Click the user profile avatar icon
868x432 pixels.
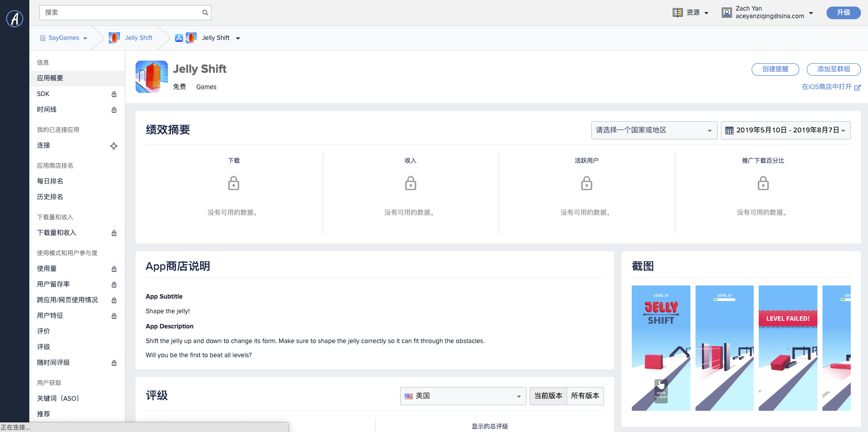click(727, 13)
